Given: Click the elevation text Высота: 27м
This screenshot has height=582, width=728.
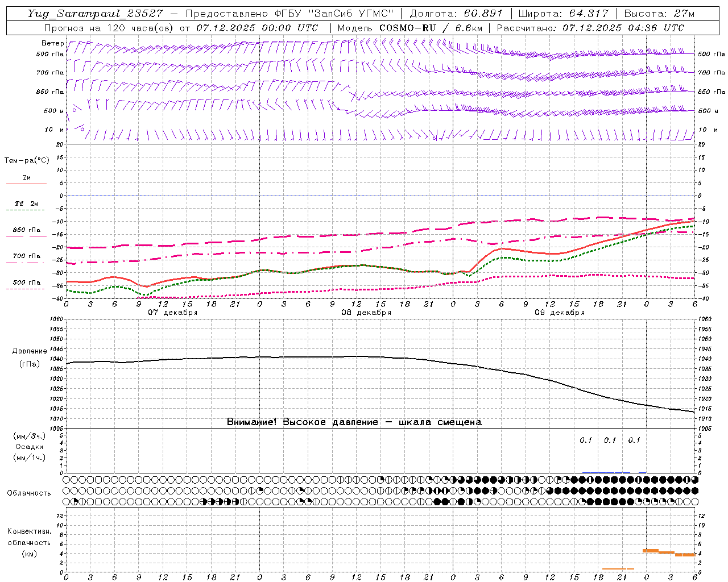Looking at the screenshot, I should click(x=659, y=14).
